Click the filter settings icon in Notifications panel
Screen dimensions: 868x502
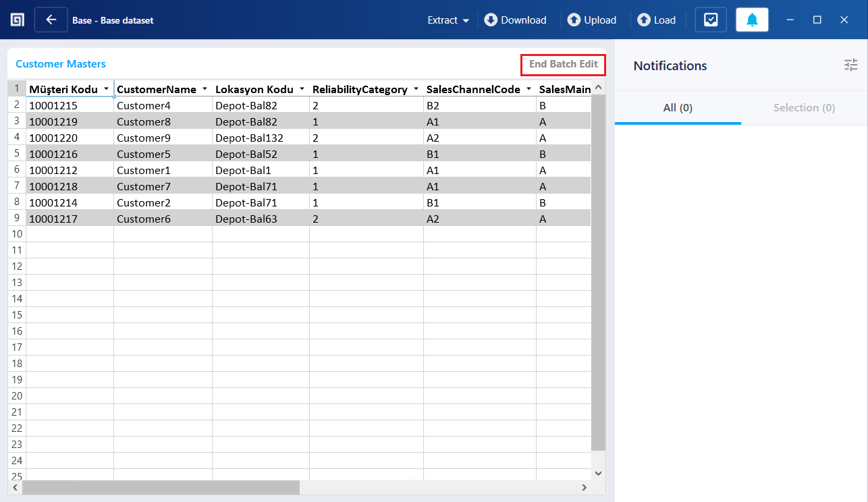click(850, 65)
